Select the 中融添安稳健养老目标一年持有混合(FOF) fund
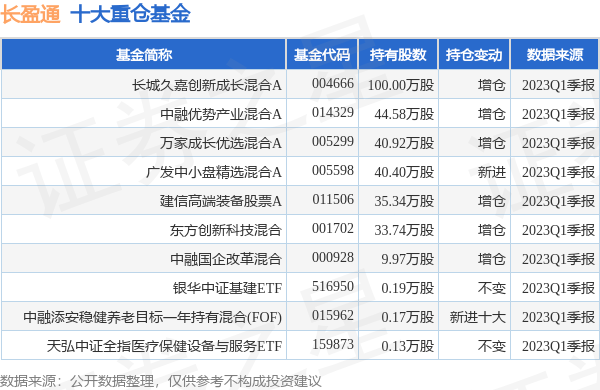This screenshot has height=390, width=600. pyautogui.click(x=153, y=317)
